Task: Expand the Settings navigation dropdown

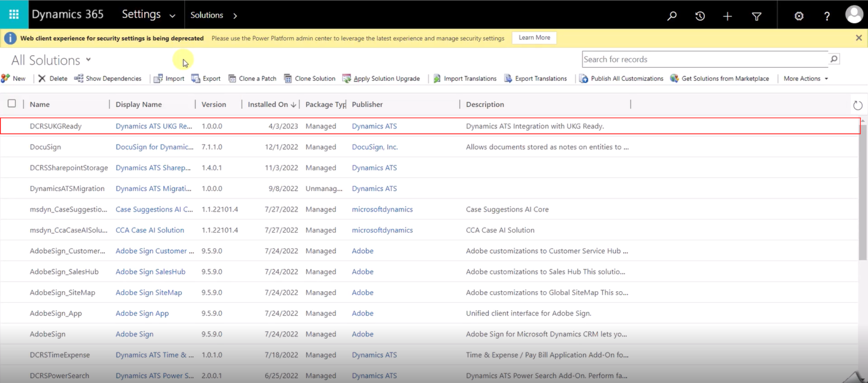Action: (172, 16)
